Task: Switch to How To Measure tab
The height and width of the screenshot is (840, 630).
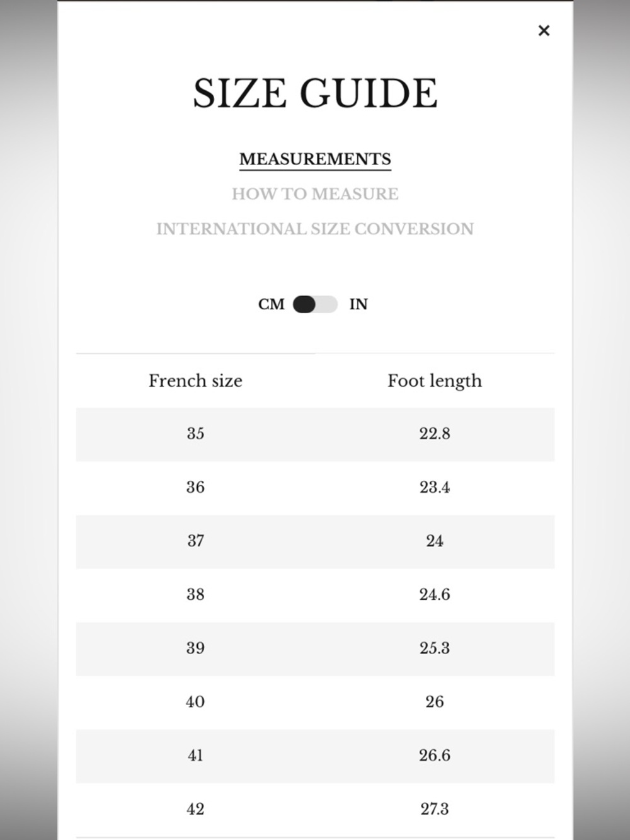Action: (315, 193)
